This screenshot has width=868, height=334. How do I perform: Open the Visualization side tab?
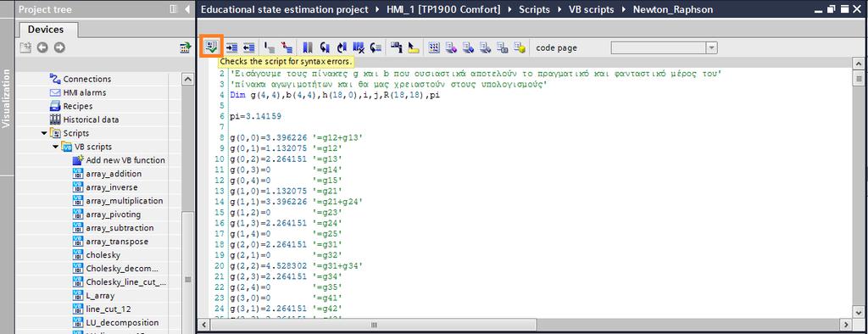7,98
